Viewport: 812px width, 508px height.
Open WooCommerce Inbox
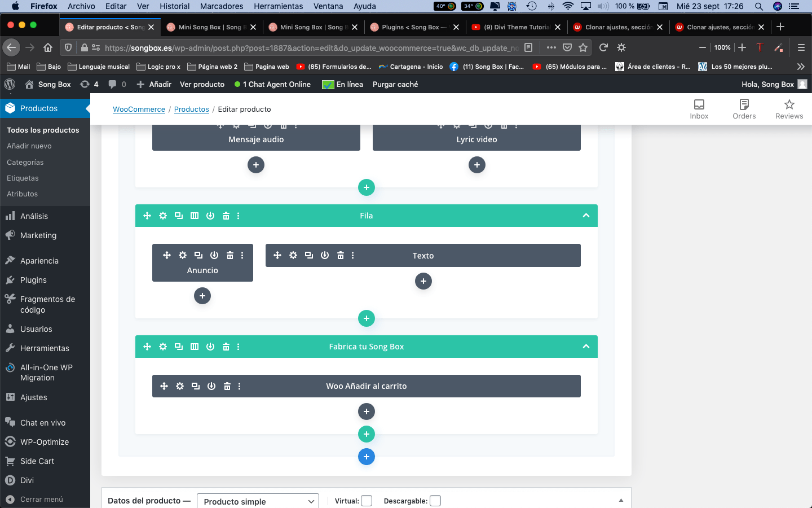pyautogui.click(x=699, y=109)
